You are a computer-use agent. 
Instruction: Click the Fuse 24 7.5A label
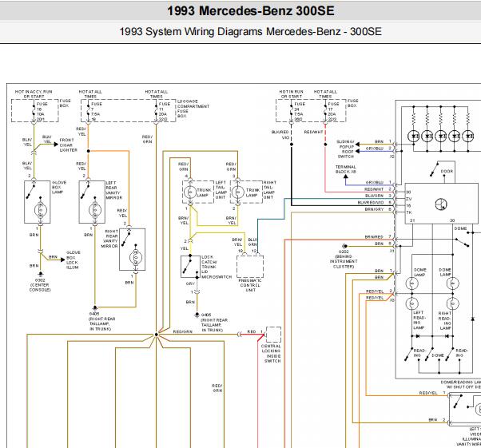(x=299, y=111)
